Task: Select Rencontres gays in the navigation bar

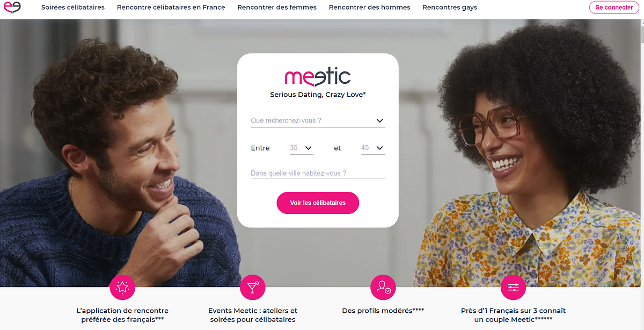Action: pos(450,8)
